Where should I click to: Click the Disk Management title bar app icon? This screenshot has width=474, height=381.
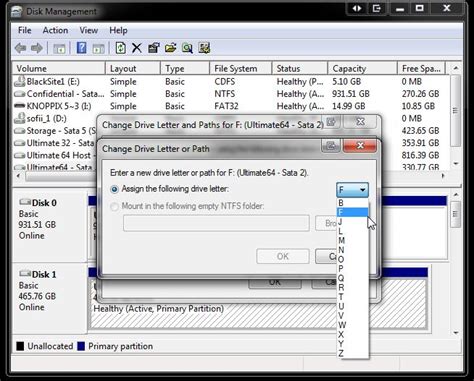(17, 12)
